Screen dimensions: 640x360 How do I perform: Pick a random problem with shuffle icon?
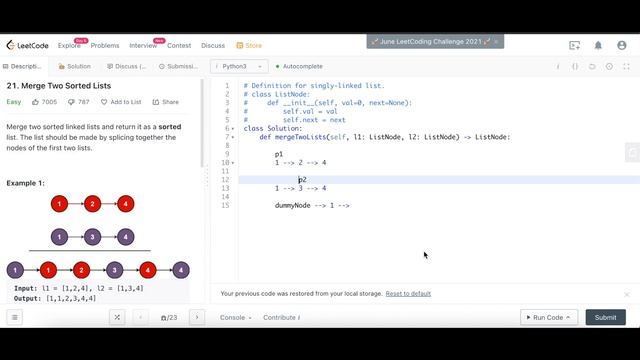click(117, 317)
